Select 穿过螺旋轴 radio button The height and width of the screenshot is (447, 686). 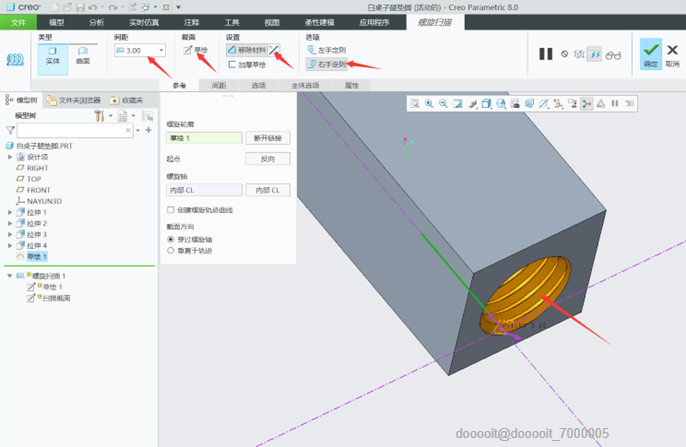tap(171, 239)
